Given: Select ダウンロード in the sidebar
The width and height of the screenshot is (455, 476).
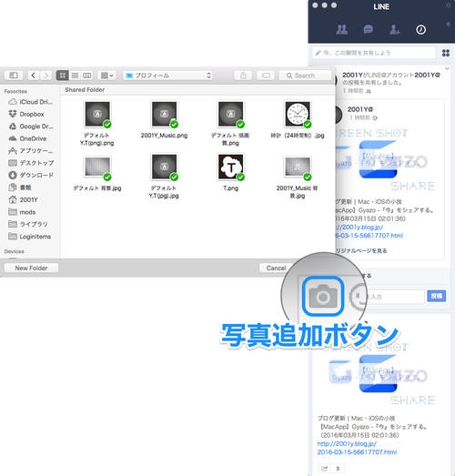Looking at the screenshot, I should [x=31, y=175].
